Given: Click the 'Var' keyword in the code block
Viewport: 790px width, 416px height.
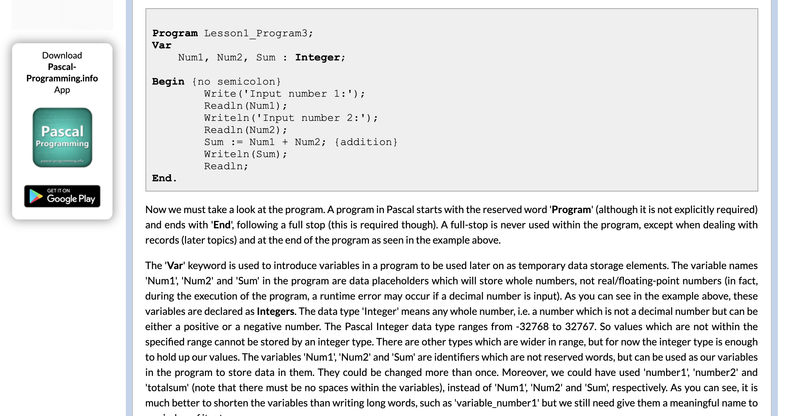Looking at the screenshot, I should [x=161, y=45].
